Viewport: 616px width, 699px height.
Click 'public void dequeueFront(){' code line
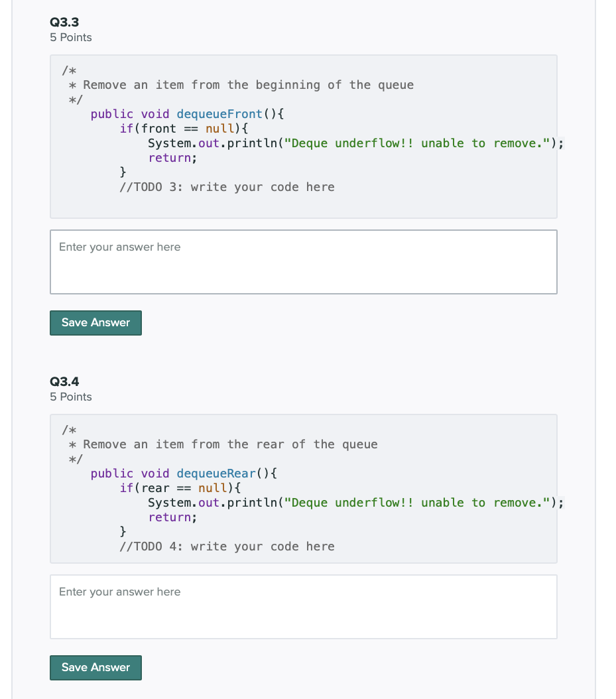click(x=187, y=114)
